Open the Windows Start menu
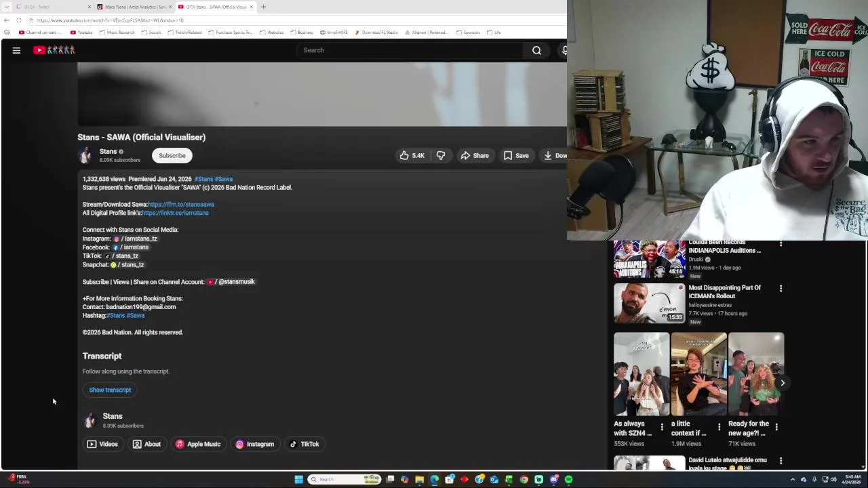This screenshot has height=488, width=868. [x=298, y=479]
